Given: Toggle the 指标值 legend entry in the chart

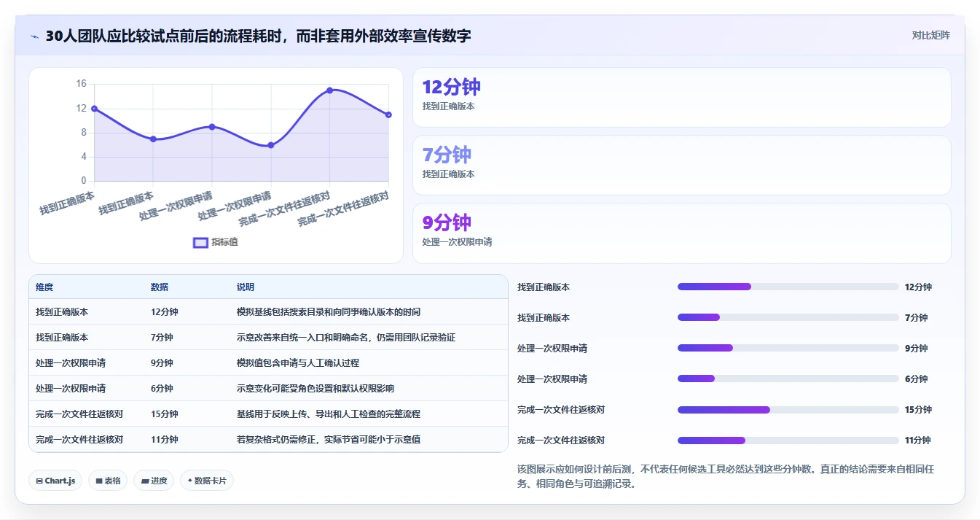Looking at the screenshot, I should pyautogui.click(x=216, y=242).
